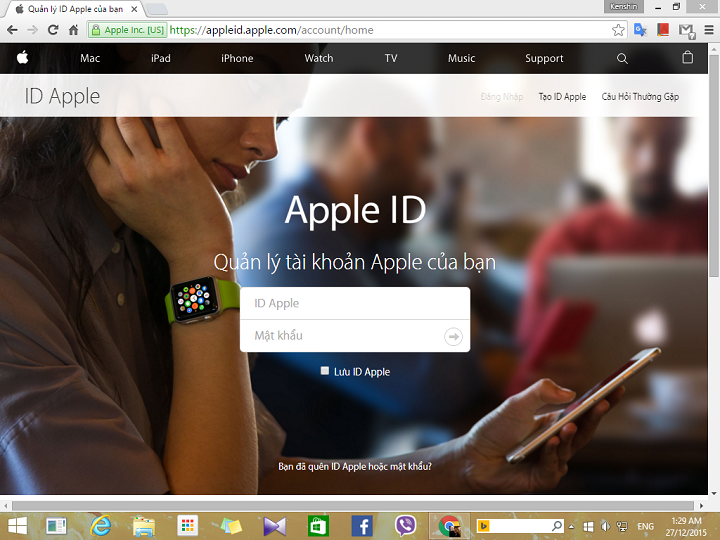Click the Apple Inc. [US] secure lock badge

(x=127, y=30)
